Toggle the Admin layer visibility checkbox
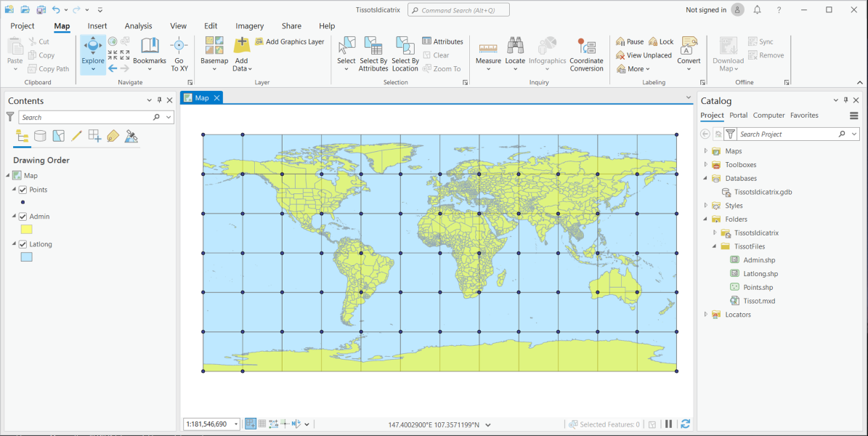The width and height of the screenshot is (868, 436). coord(23,217)
